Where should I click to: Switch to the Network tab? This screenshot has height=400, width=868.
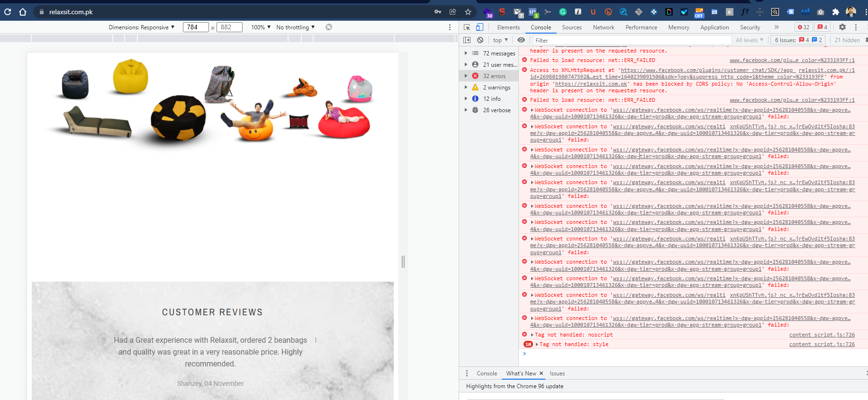point(604,27)
